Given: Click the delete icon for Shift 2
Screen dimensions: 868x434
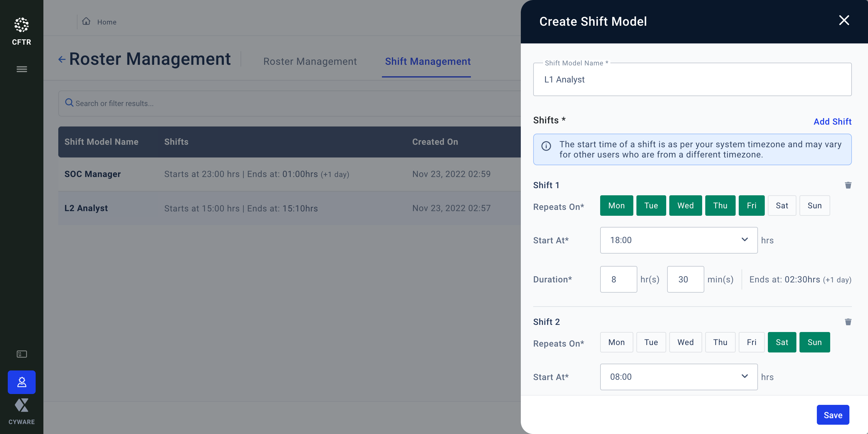Looking at the screenshot, I should [x=848, y=322].
